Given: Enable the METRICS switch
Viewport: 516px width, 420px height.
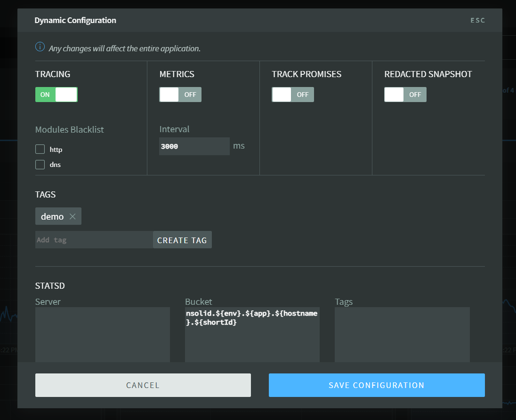Looking at the screenshot, I should tap(180, 95).
